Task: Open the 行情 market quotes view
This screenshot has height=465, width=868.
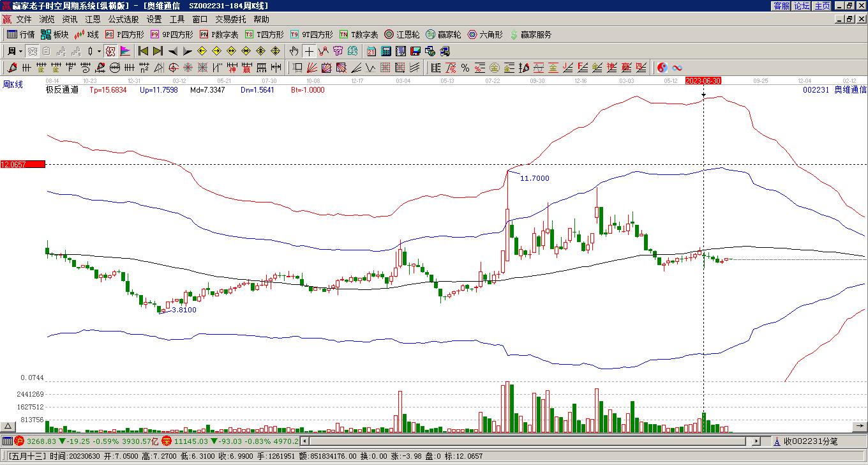Action: pos(21,34)
